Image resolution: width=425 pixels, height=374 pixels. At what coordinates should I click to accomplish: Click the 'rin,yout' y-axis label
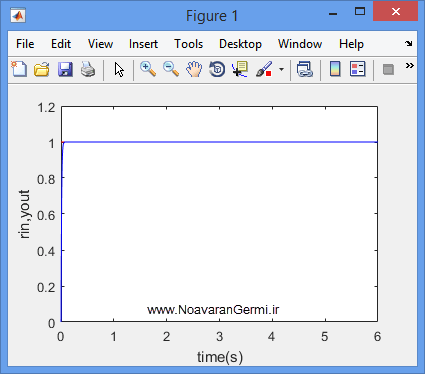coord(25,214)
